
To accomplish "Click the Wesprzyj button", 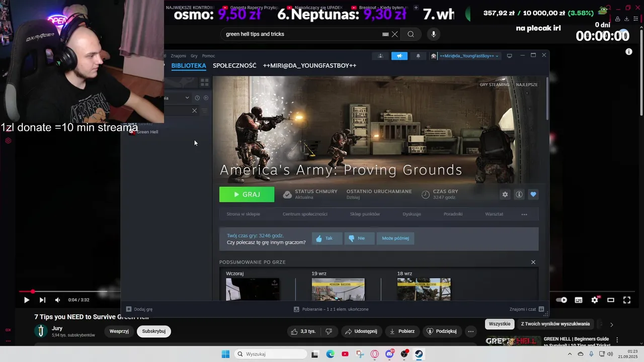I will (119, 331).
